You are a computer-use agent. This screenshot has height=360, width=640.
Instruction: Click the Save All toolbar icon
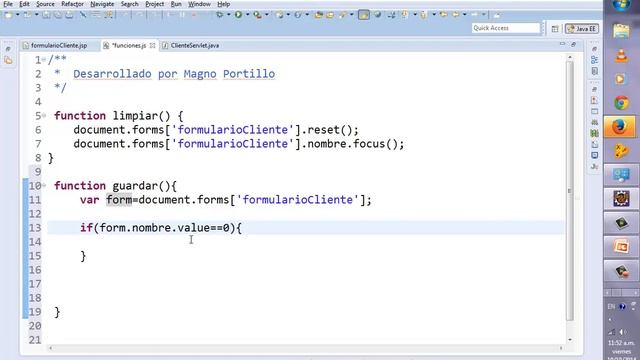pyautogui.click(x=58, y=15)
